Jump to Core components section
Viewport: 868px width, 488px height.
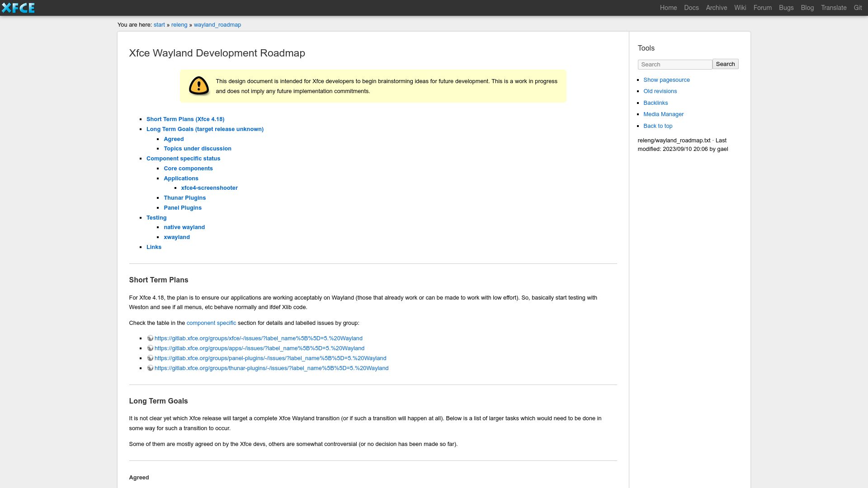(x=188, y=169)
